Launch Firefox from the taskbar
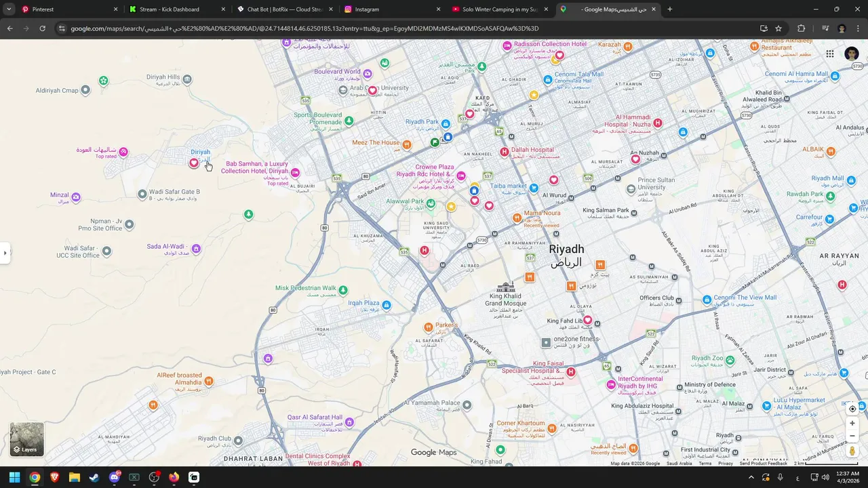 click(x=174, y=477)
